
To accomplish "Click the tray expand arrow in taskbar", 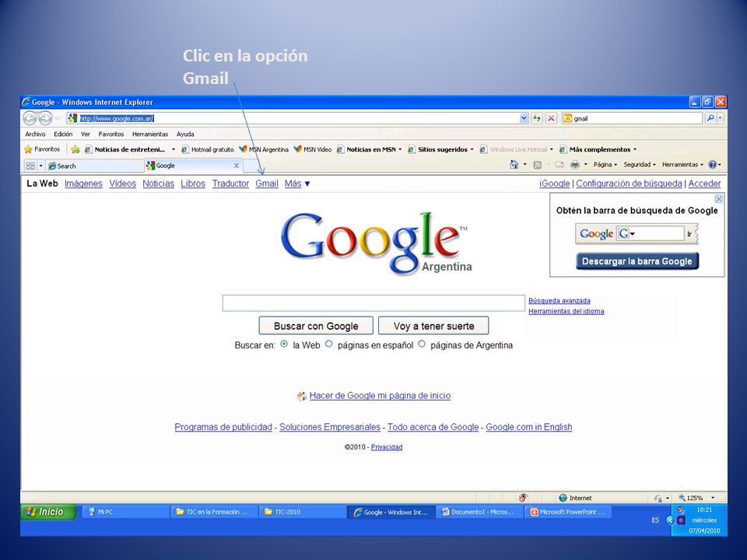I will [669, 520].
